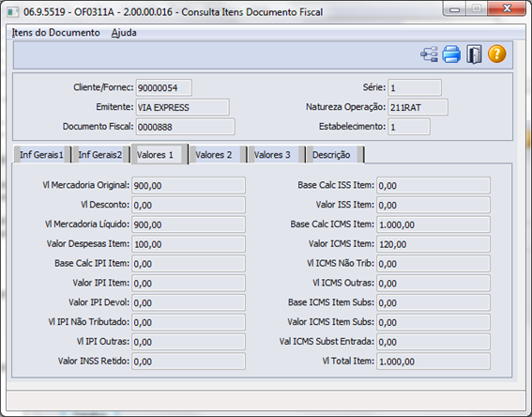Click the Vl Mercadoria Líquido field
This screenshot has width=532, height=417.
(x=189, y=224)
